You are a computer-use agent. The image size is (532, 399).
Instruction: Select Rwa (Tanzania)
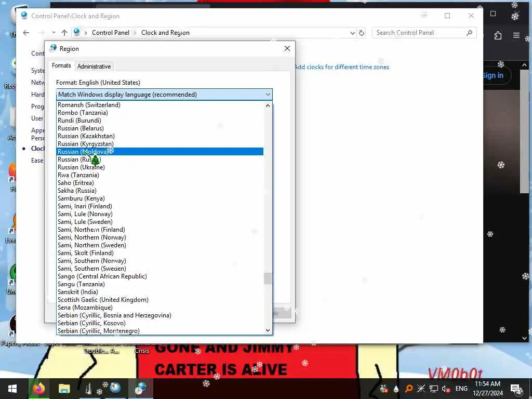(160, 175)
